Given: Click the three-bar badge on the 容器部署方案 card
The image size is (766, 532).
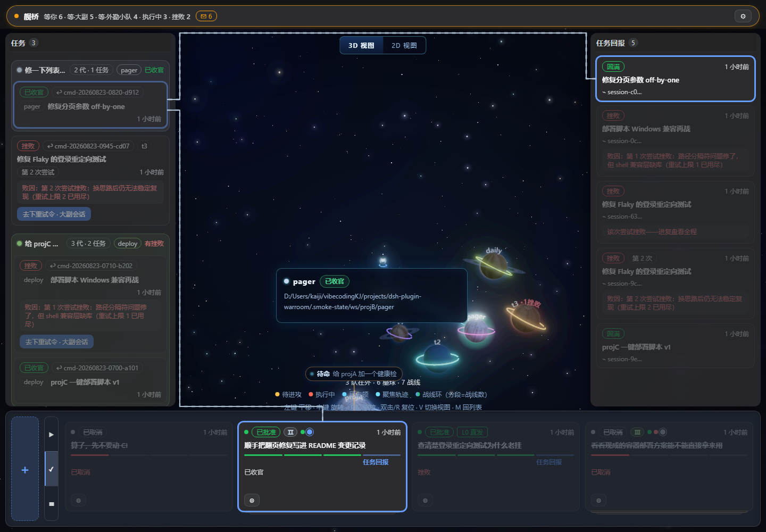Looking at the screenshot, I should [637, 432].
